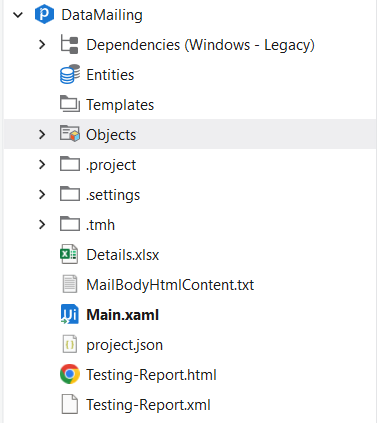This screenshot has height=423, width=377.
Task: Select the project.json file
Action: [124, 345]
